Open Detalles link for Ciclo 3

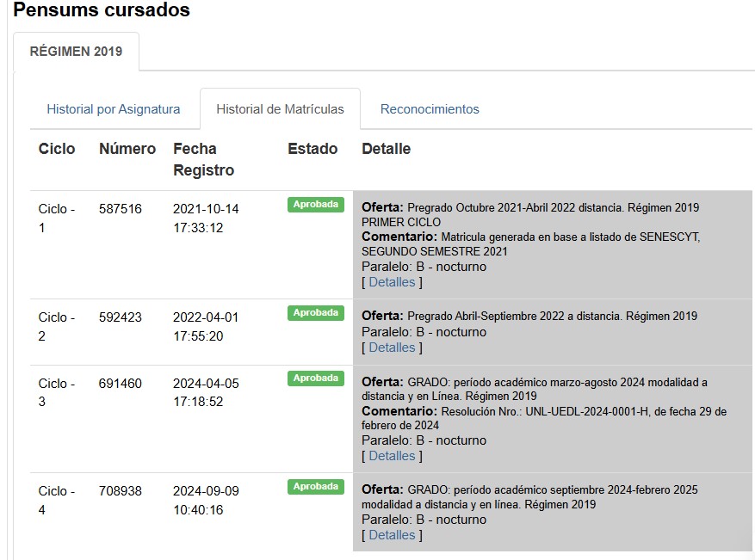click(x=392, y=456)
